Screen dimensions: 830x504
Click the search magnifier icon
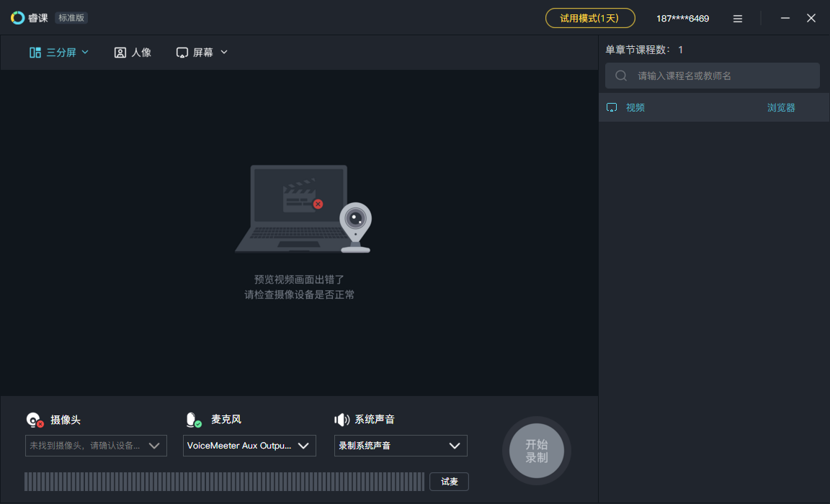620,75
